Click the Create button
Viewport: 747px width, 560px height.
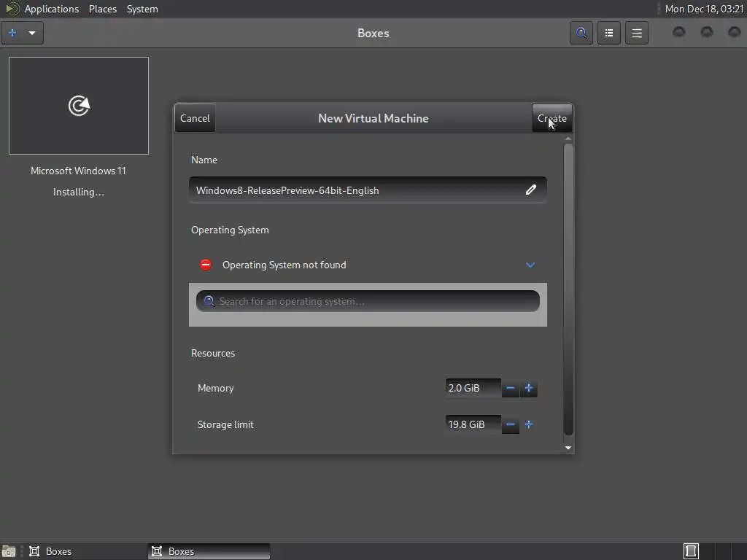click(x=551, y=118)
